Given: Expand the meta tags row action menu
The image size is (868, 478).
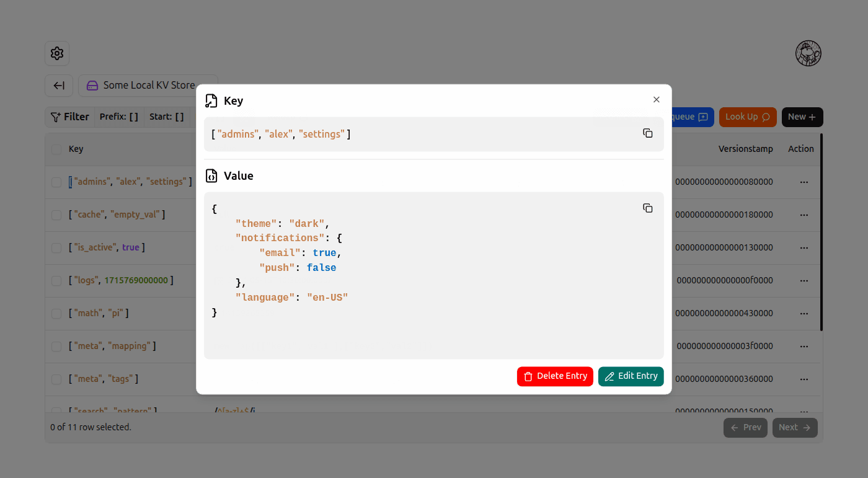Looking at the screenshot, I should point(804,379).
